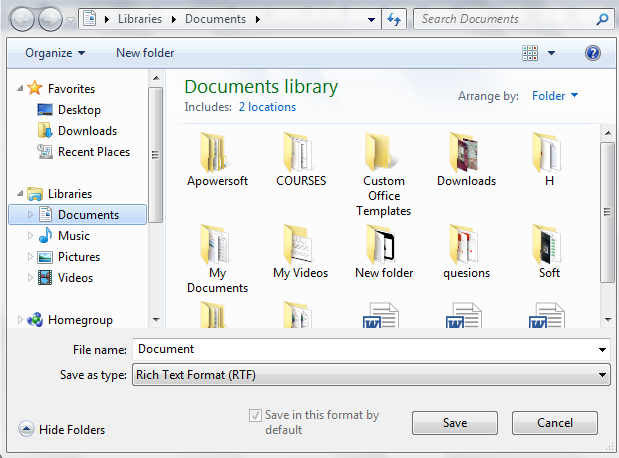Click file list scroll down arrow

608,319
